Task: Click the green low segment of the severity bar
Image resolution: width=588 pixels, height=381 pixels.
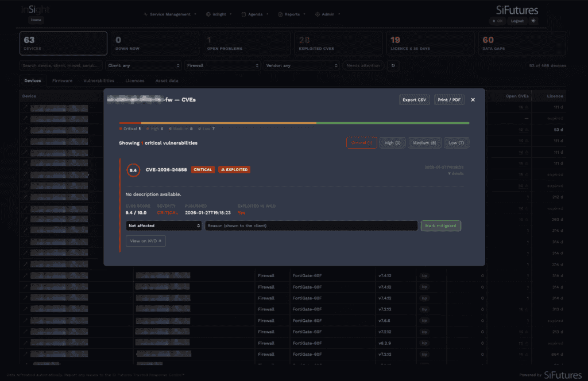Action: (x=393, y=123)
